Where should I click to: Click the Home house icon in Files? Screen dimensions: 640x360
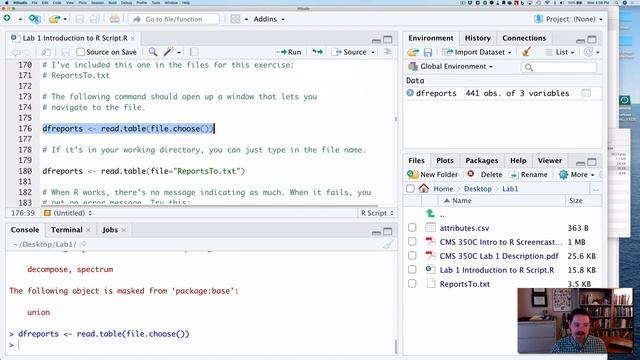click(x=424, y=188)
